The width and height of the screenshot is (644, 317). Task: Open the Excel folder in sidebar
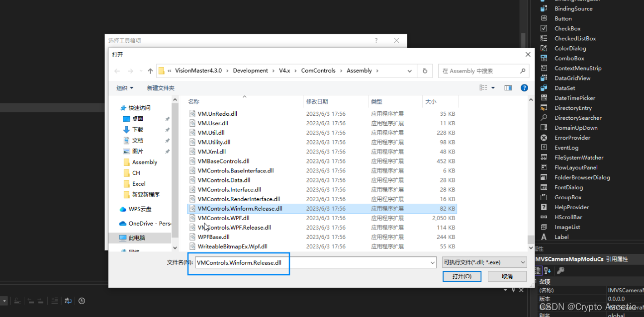pos(134,184)
